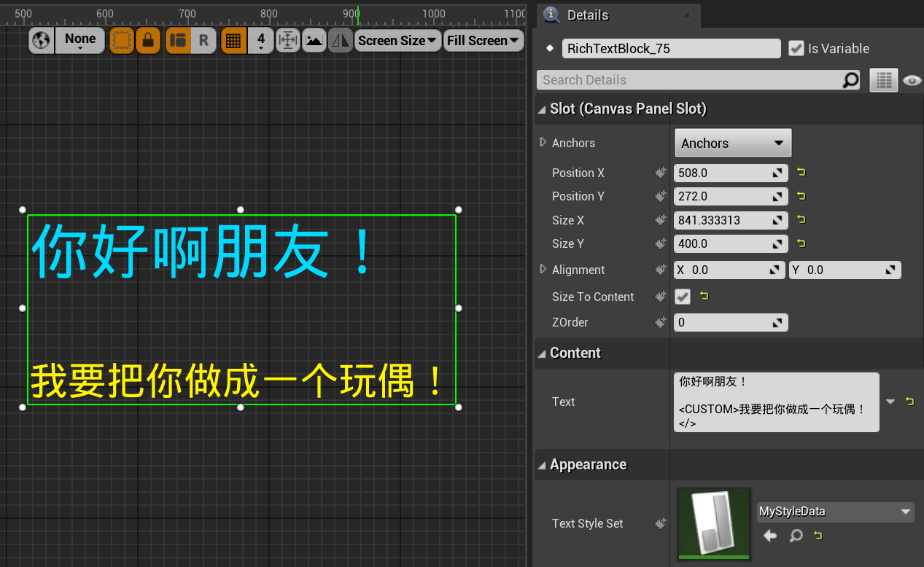Click the Position X value field
This screenshot has width=924, height=567.
[x=731, y=173]
